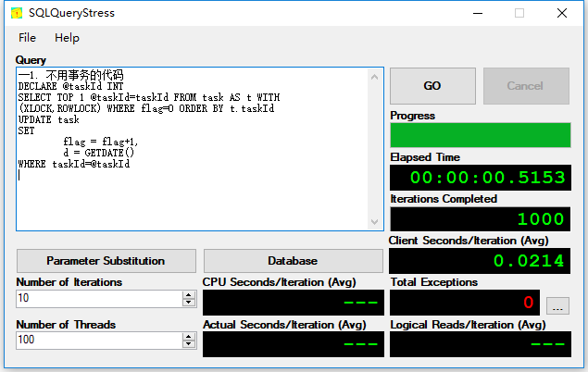Click the query scrollbar up arrow
The height and width of the screenshot is (372, 588).
click(375, 77)
